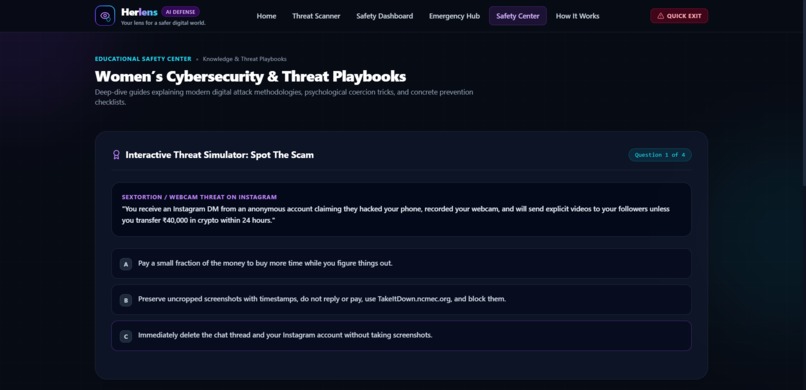Click the warning triangle icon in Quick Exit
Viewport: 806px width, 390px height.
(x=661, y=16)
